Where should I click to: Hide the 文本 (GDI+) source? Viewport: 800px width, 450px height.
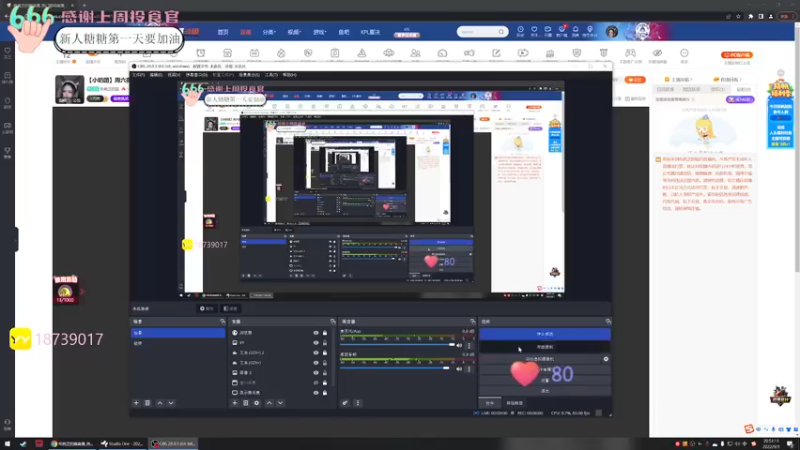316,363
